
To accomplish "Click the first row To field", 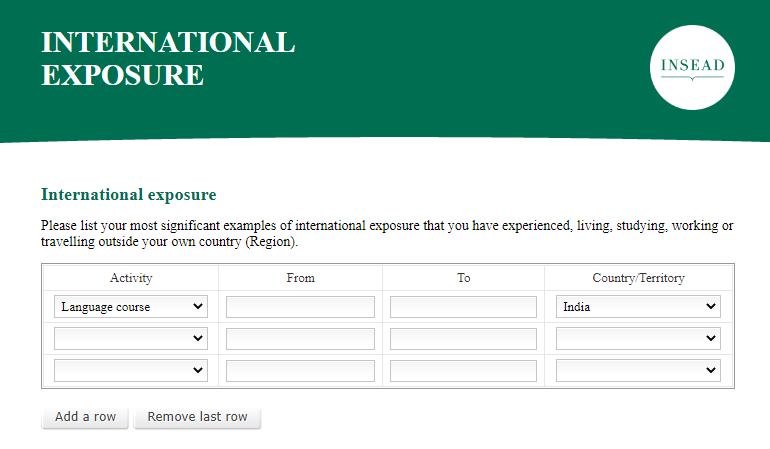I will coord(463,307).
